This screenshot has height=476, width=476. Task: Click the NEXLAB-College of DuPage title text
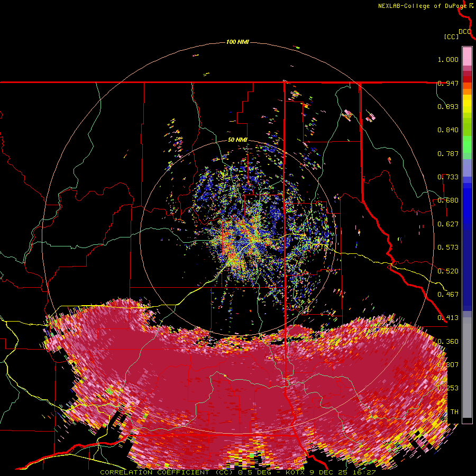[422, 6]
